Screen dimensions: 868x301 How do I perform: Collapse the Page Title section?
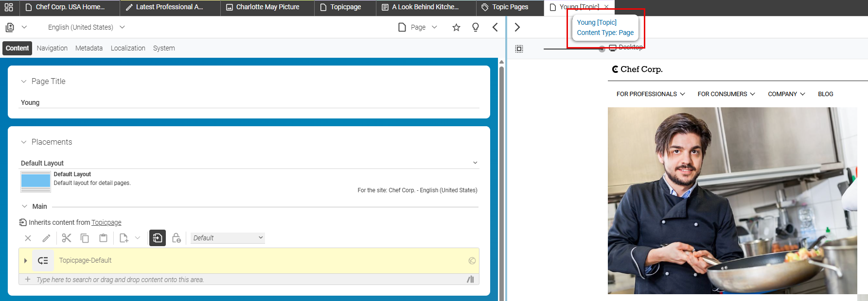[x=23, y=82]
